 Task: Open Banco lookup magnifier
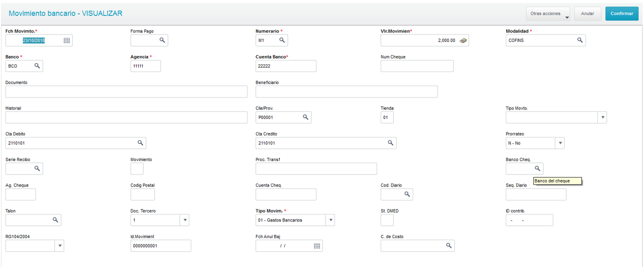point(37,65)
